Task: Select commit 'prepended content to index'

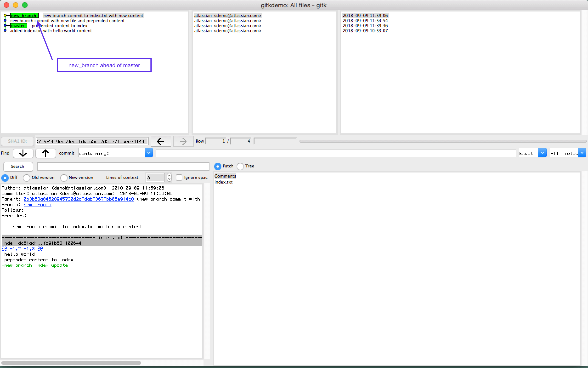Action: (59, 26)
